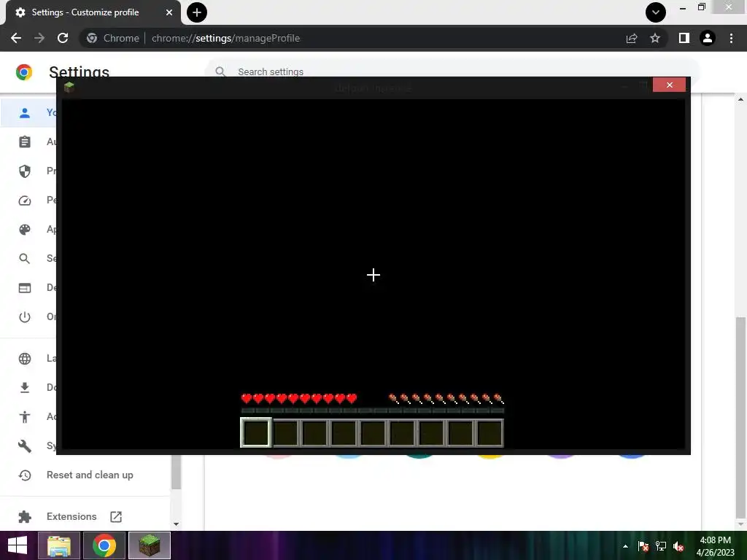The width and height of the screenshot is (747, 560).
Task: Open Chrome profile avatar button
Action: [708, 38]
